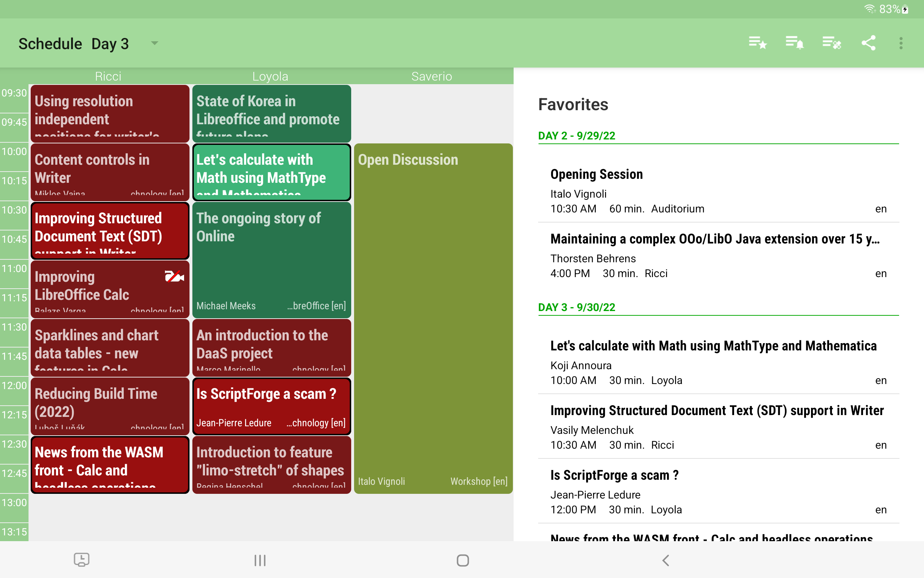Viewport: 924px width, 578px height.
Task: Open 'Is ScriptForge a scam ?' schedule card
Action: (x=271, y=406)
